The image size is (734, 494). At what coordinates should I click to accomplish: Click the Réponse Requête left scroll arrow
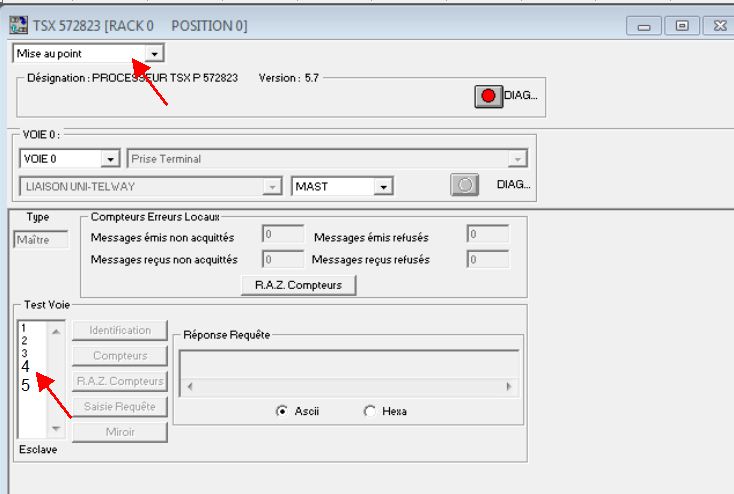point(190,386)
